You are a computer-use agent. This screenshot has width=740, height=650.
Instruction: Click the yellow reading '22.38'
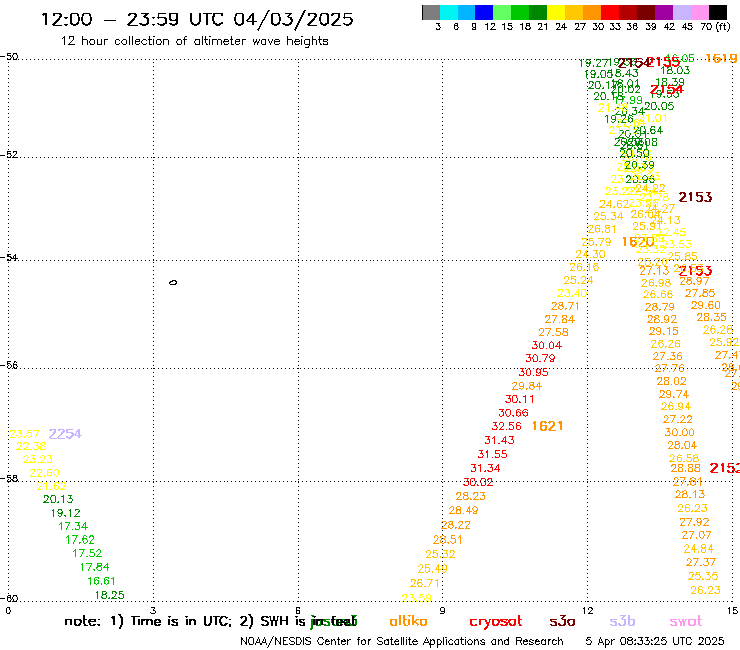pyautogui.click(x=31, y=446)
